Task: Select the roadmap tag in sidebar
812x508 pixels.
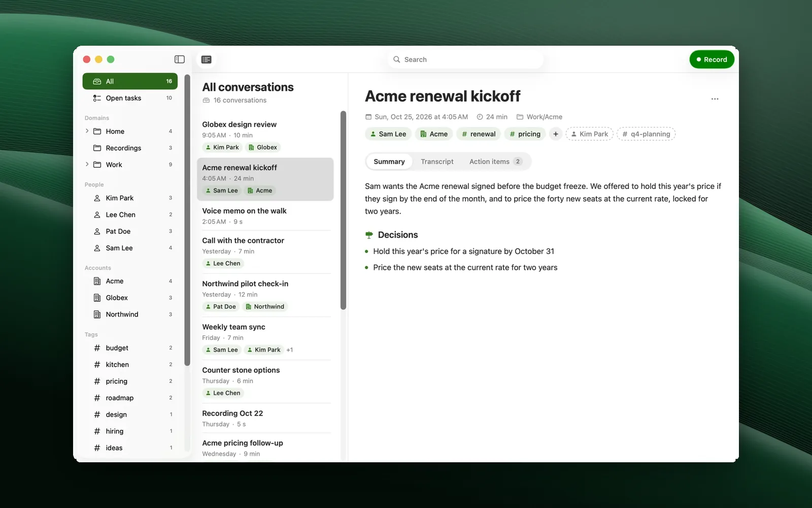Action: point(130,398)
